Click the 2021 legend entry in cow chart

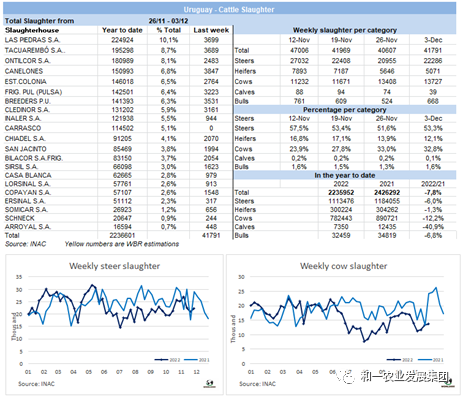[430, 360]
